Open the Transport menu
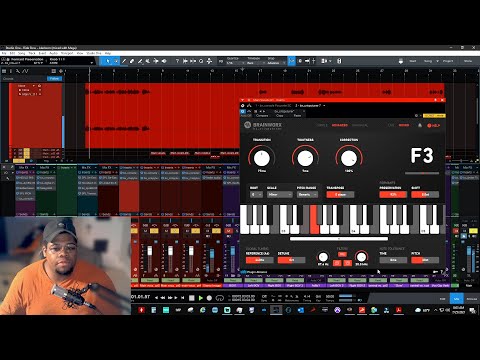 tap(67, 53)
